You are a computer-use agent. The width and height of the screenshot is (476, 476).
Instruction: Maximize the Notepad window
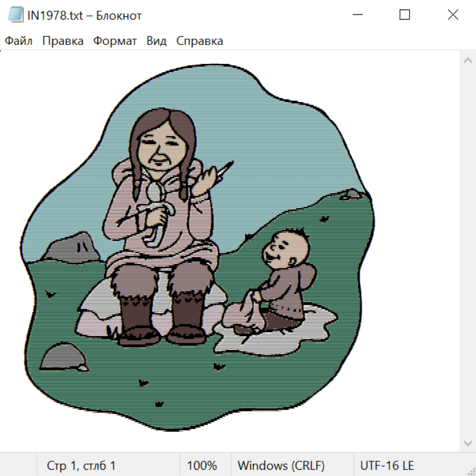click(405, 15)
